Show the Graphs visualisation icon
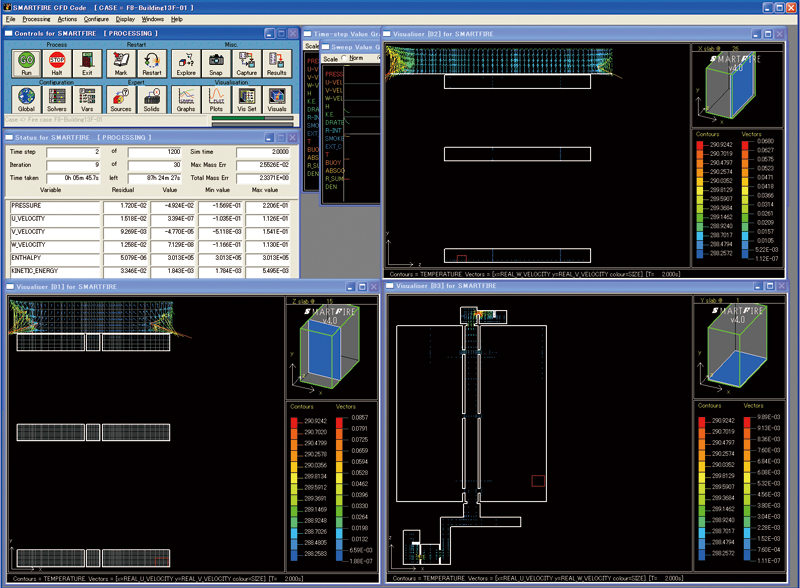Viewport: 800px width, 588px height. [186, 99]
